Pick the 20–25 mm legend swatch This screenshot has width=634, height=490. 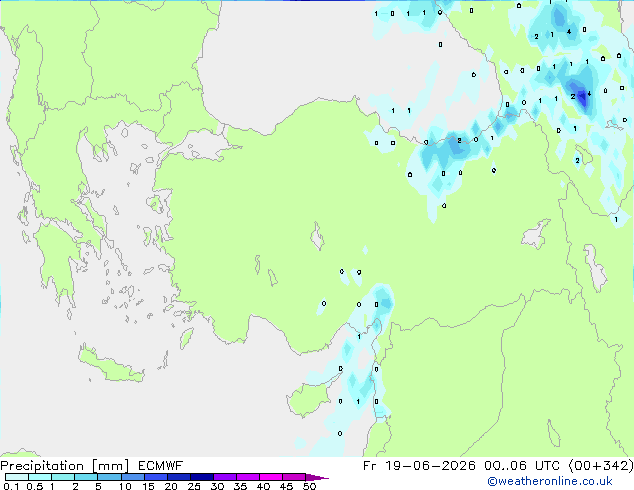(x=179, y=477)
